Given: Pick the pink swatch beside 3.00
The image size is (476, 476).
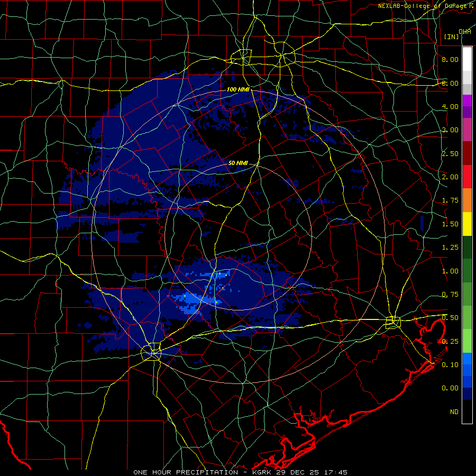Looking at the screenshot, I should (467, 130).
